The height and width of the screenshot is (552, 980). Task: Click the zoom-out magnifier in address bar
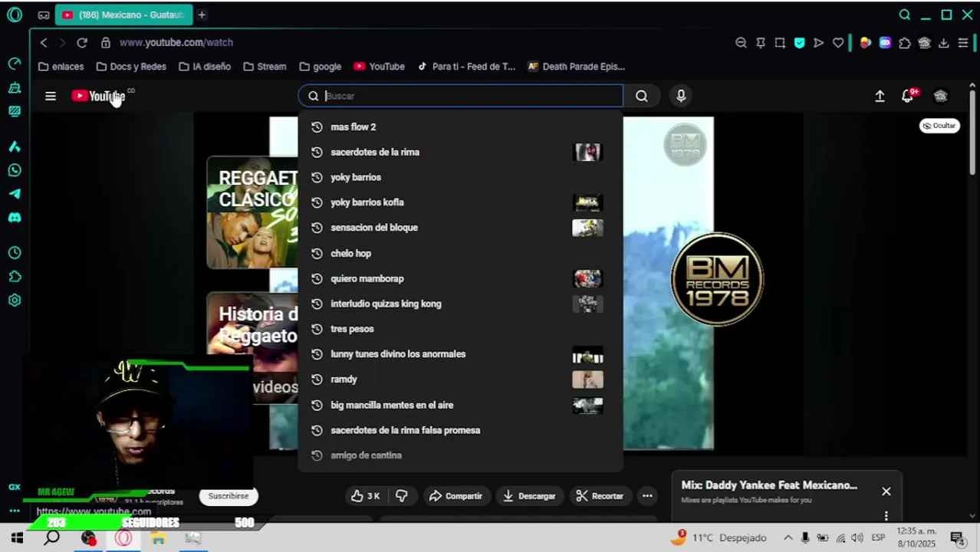click(x=741, y=43)
